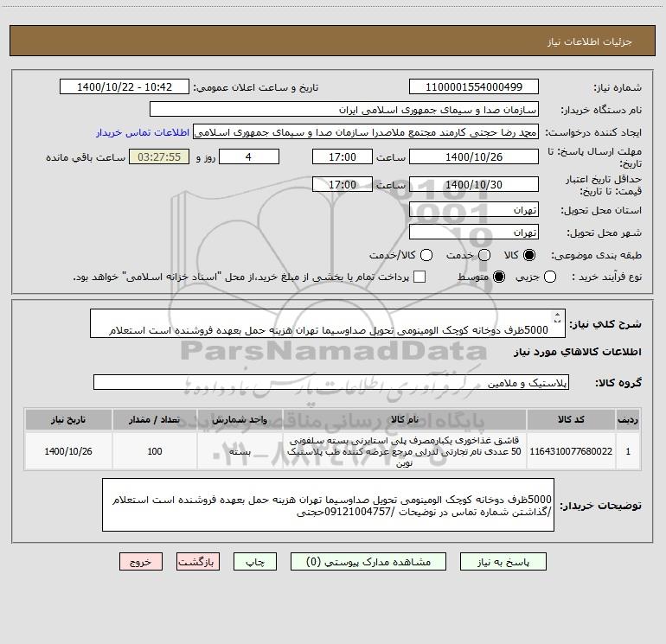Click the شماره نیاز field 1100001554000499
The width and height of the screenshot is (666, 644).
(474, 87)
